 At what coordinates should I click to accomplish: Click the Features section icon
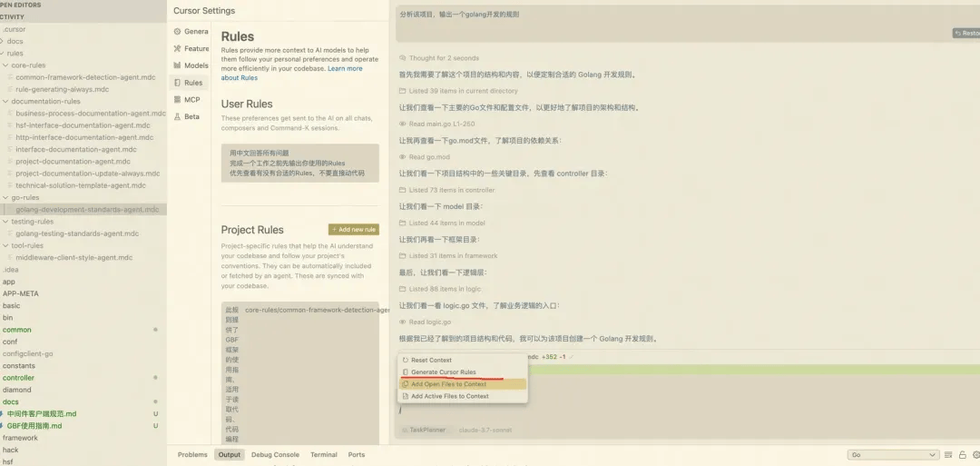coord(177,49)
